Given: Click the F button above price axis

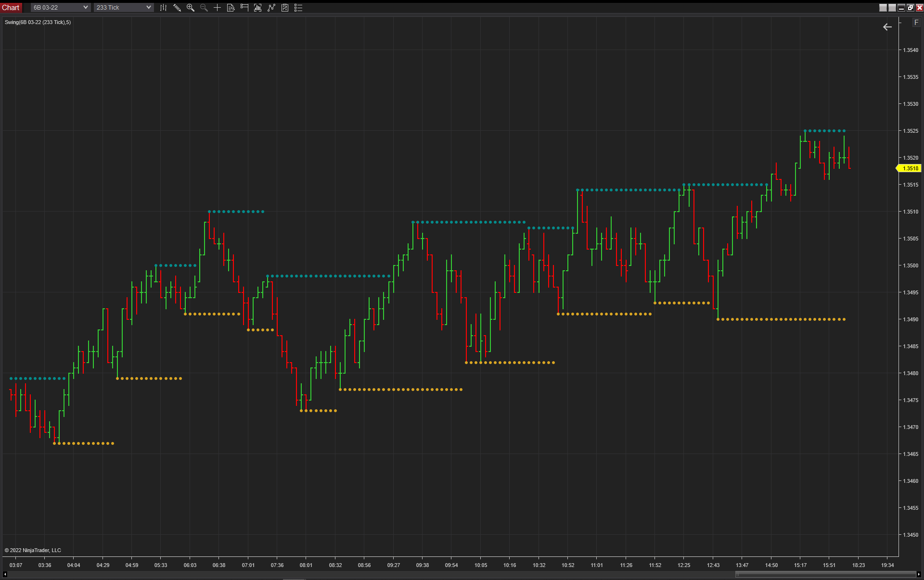Looking at the screenshot, I should (916, 23).
